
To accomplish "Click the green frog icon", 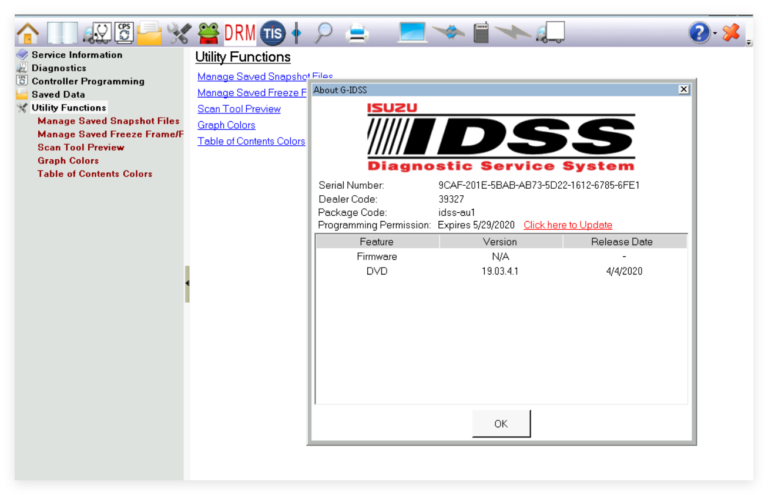I will click(208, 33).
